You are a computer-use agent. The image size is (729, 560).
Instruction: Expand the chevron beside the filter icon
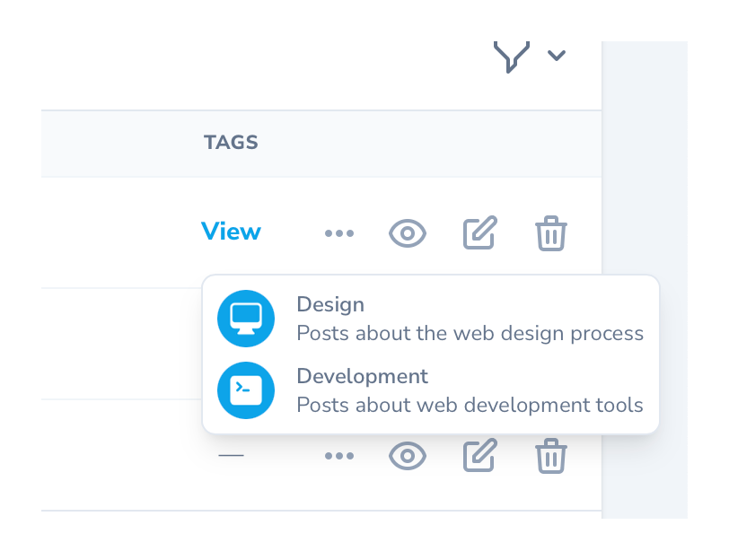coord(557,56)
